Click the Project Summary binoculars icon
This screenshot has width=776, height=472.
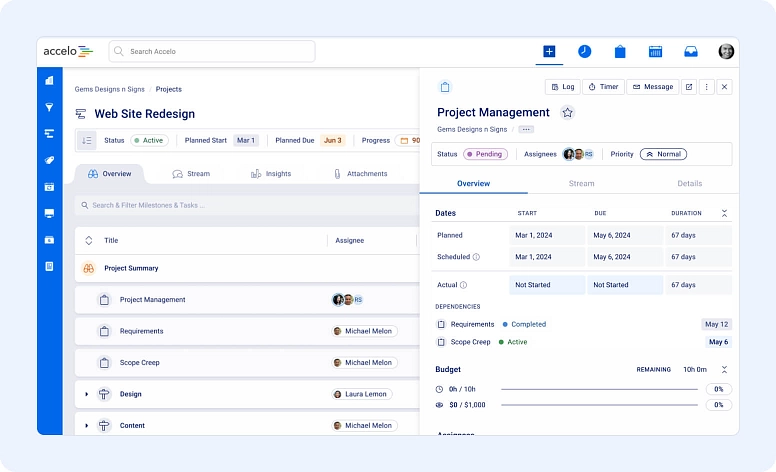(89, 268)
